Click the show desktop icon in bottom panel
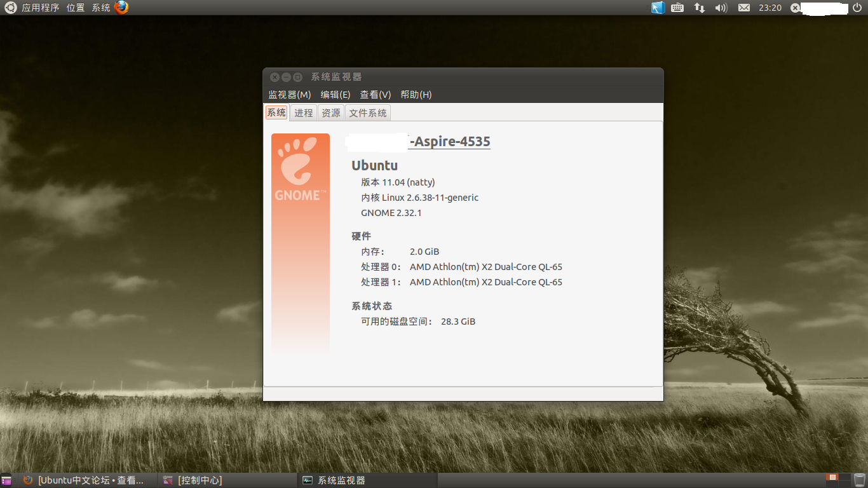The image size is (868, 488). 6,480
